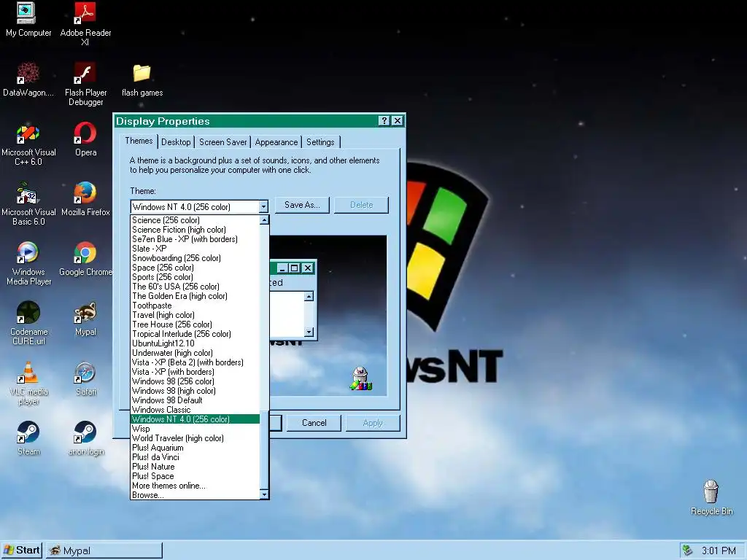This screenshot has height=560, width=747.
Task: Click the Cancel button
Action: pyautogui.click(x=314, y=423)
